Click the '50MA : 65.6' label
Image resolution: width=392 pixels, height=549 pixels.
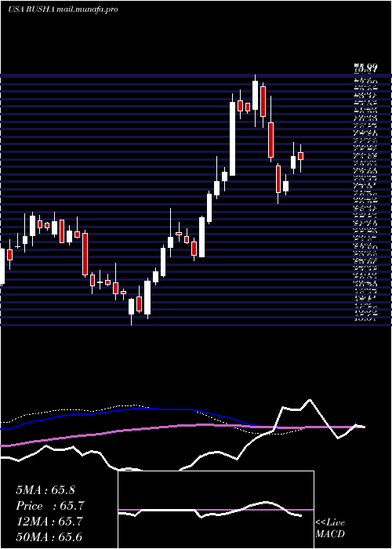click(x=49, y=537)
